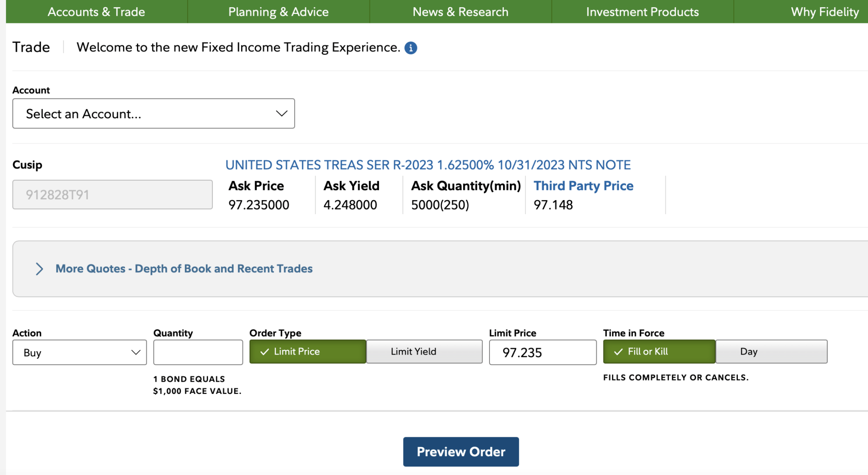Image resolution: width=868 pixels, height=475 pixels.
Task: Switch order type to Limit Yield
Action: coord(424,352)
